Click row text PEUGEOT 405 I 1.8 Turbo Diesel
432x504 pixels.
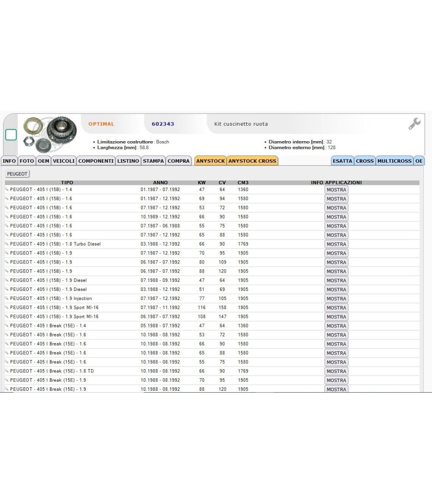pos(55,244)
